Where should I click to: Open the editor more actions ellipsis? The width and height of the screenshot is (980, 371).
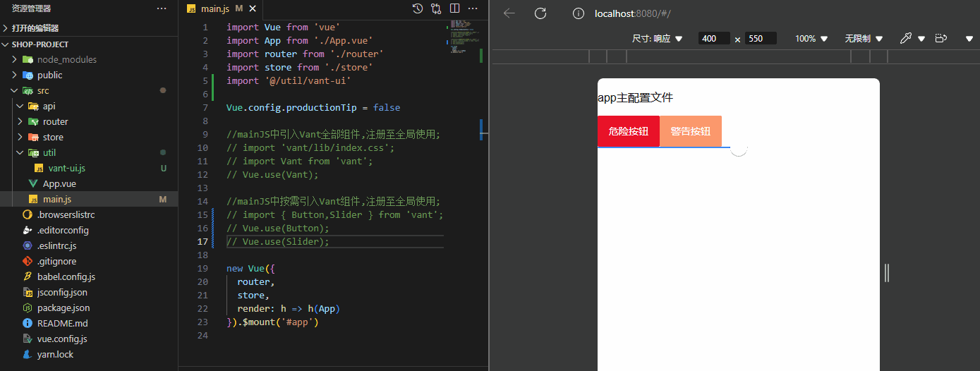point(473,8)
